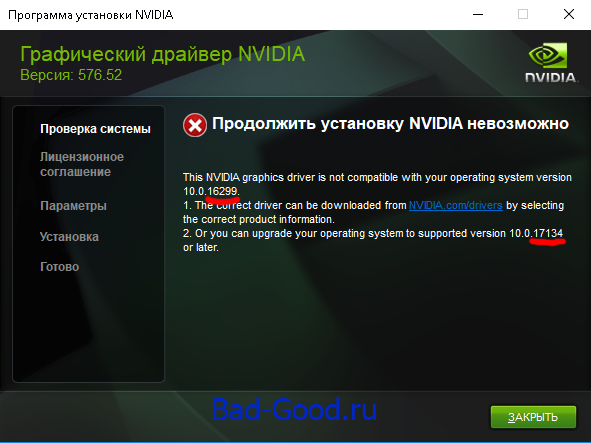Click the Программа установки NVIDIA window title
Viewport: 591px width, 443px height.
[90, 15]
